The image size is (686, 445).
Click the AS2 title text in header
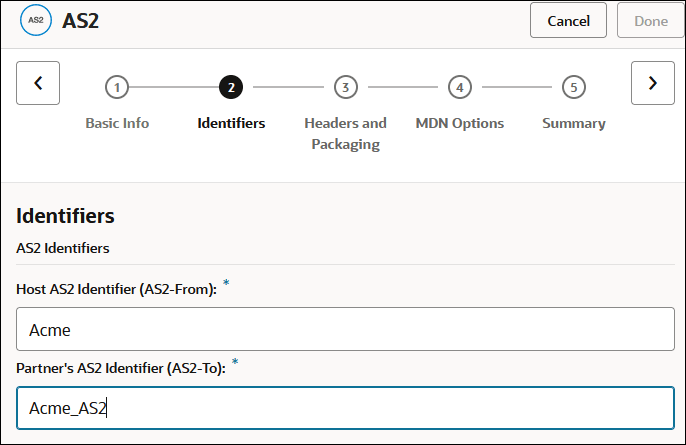[x=80, y=21]
